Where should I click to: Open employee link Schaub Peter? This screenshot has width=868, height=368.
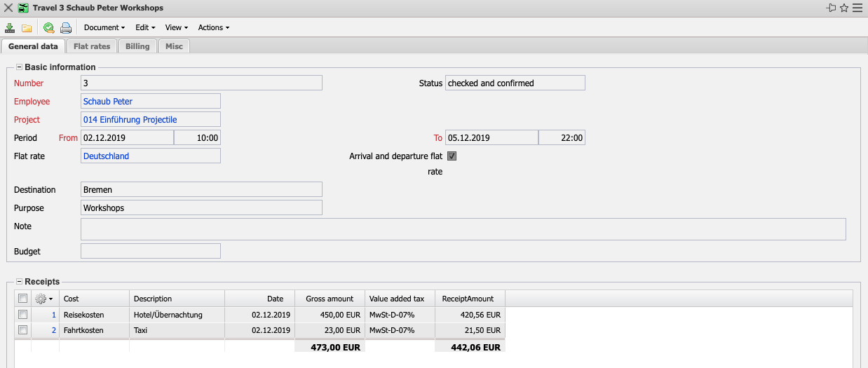[108, 102]
